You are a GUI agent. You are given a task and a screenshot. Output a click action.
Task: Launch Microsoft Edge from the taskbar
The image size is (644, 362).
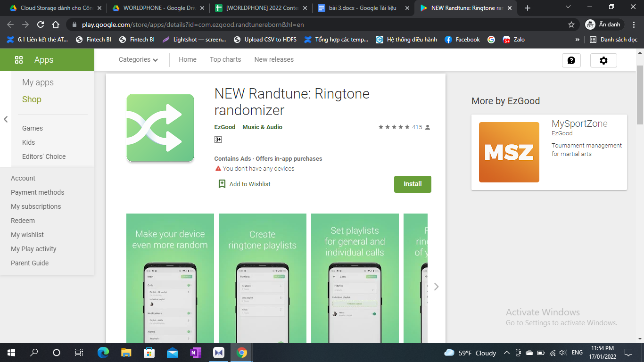[x=103, y=353]
